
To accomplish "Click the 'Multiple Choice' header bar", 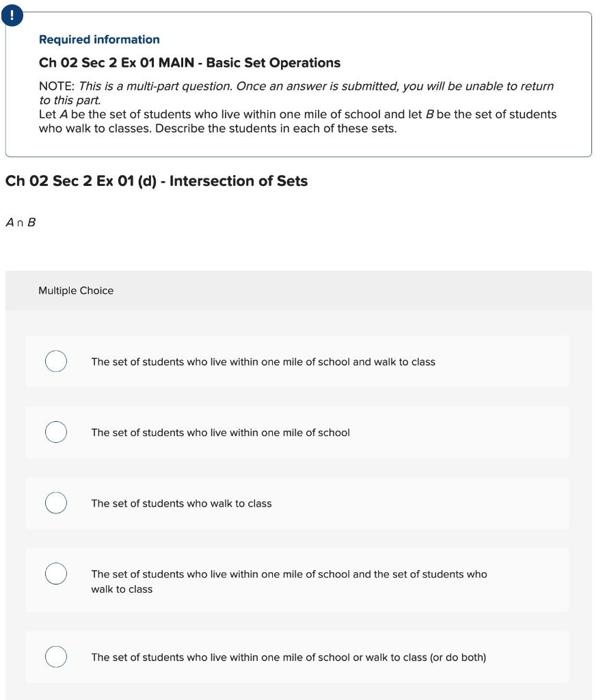I will tap(77, 291).
